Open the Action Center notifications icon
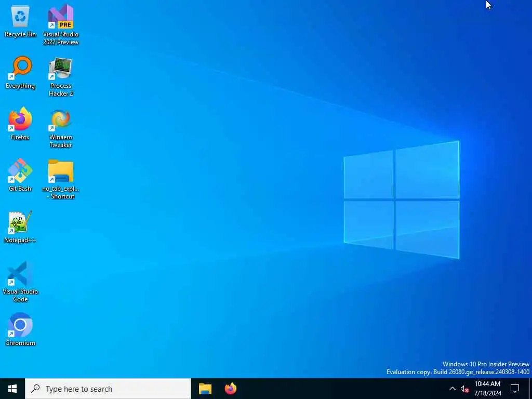 515,389
